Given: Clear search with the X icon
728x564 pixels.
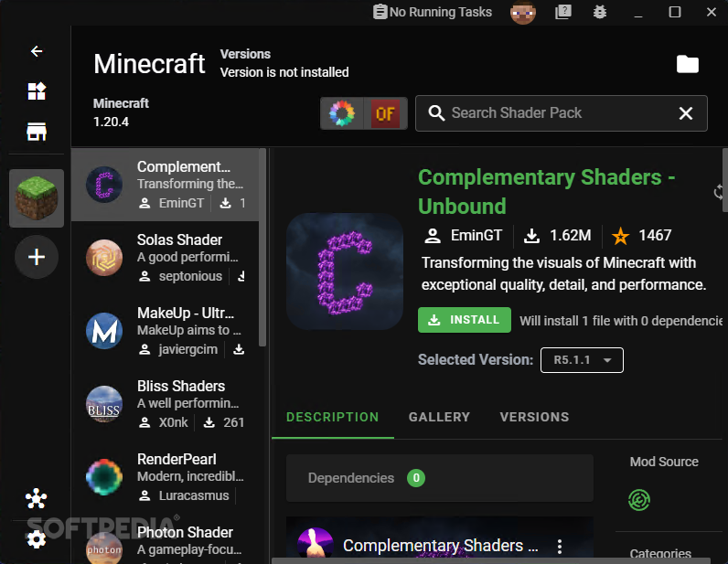Looking at the screenshot, I should tap(685, 113).
